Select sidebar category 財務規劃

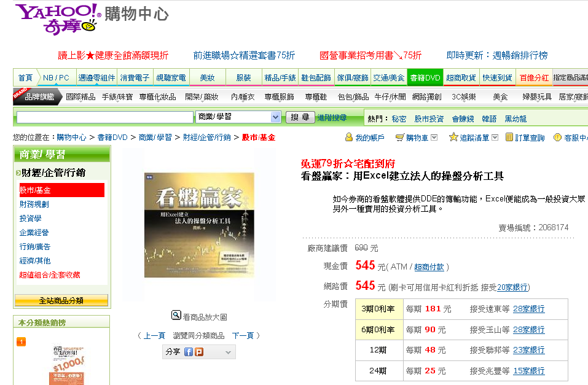coord(34,204)
